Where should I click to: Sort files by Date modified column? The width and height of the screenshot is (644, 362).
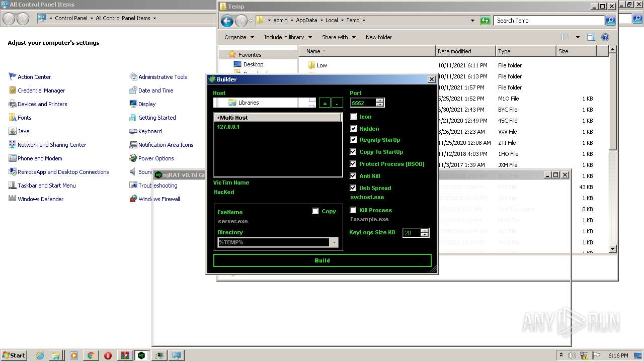(x=465, y=51)
